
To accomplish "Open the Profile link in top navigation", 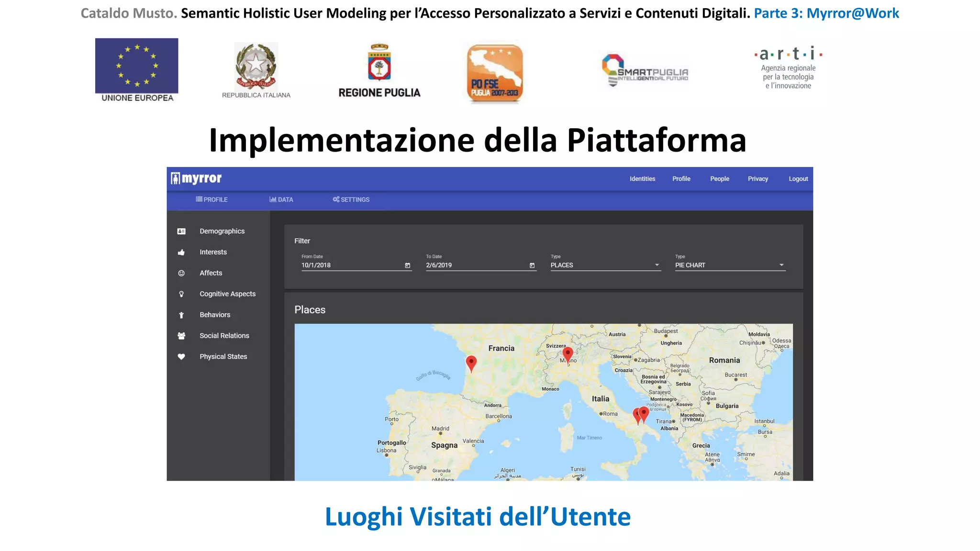I will pyautogui.click(x=681, y=179).
